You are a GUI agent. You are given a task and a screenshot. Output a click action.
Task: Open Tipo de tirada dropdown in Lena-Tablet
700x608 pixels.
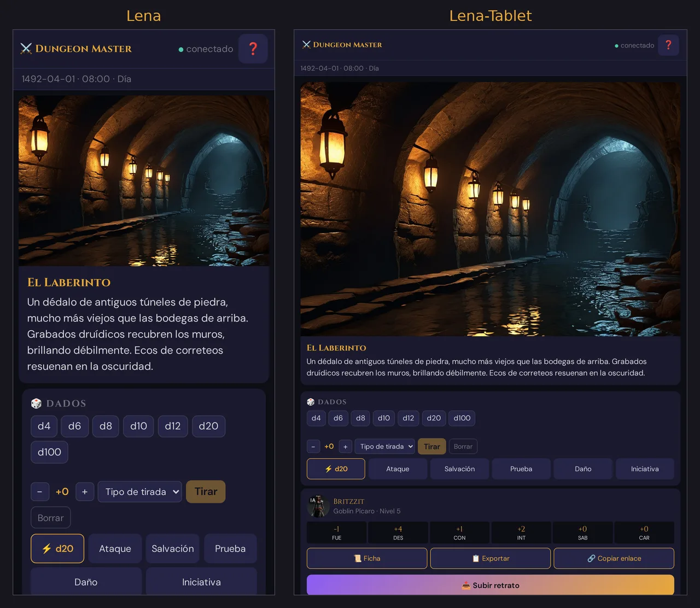385,447
